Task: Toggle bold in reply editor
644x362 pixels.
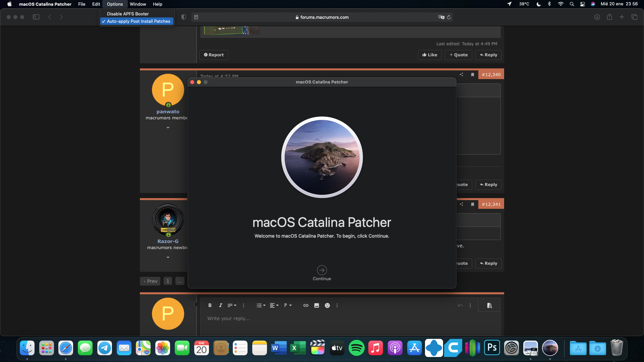Action: click(210, 305)
